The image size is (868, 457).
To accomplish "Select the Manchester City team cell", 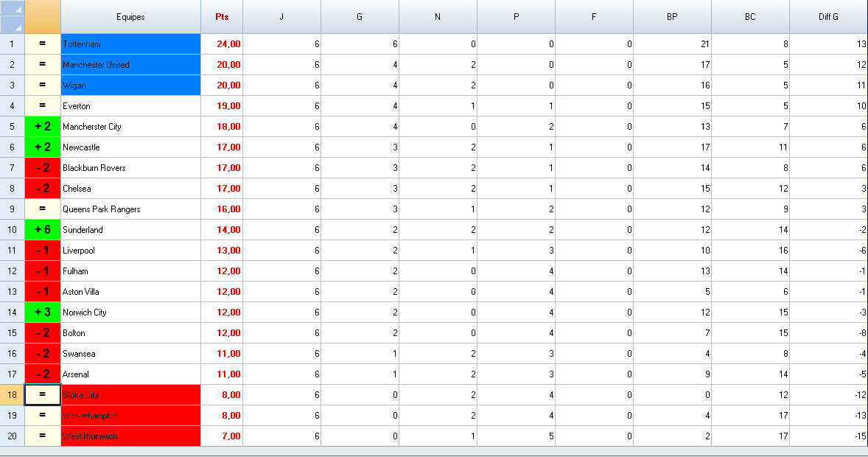I will (x=130, y=126).
